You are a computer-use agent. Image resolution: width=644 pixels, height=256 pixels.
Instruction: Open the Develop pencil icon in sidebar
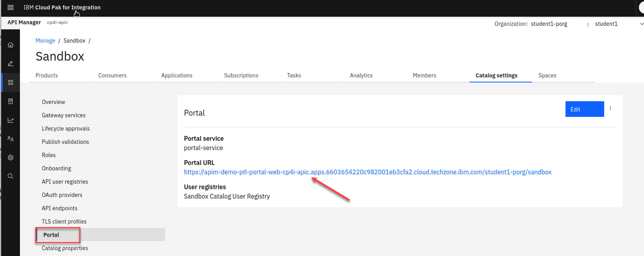pos(11,64)
